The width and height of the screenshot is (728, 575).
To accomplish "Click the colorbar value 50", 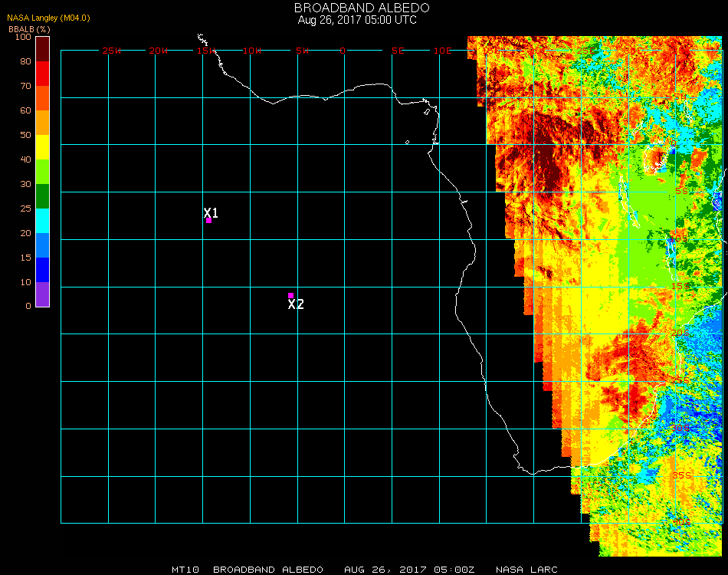I will pyautogui.click(x=25, y=135).
